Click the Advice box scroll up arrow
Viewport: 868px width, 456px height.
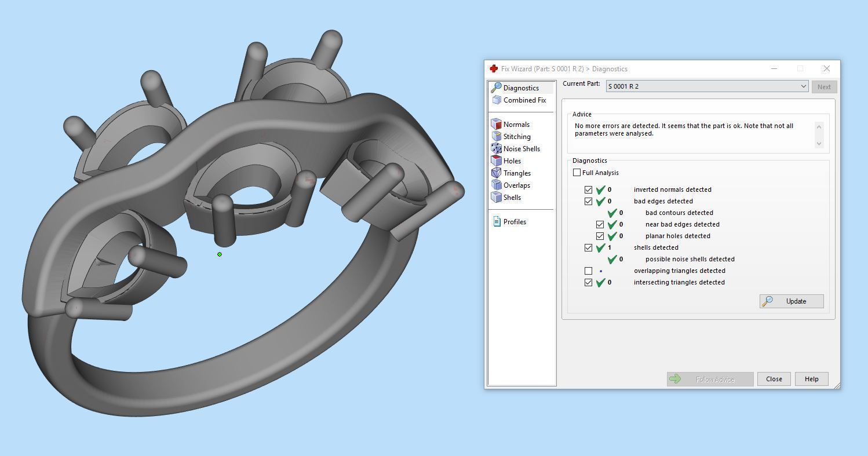coord(819,126)
